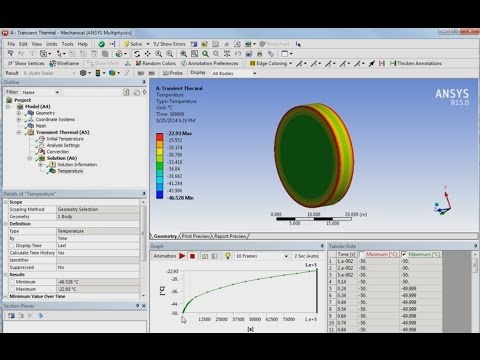Open the File menu

11,44
